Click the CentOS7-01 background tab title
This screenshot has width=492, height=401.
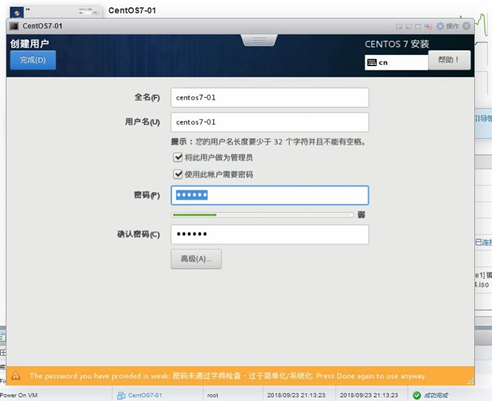pyautogui.click(x=132, y=10)
